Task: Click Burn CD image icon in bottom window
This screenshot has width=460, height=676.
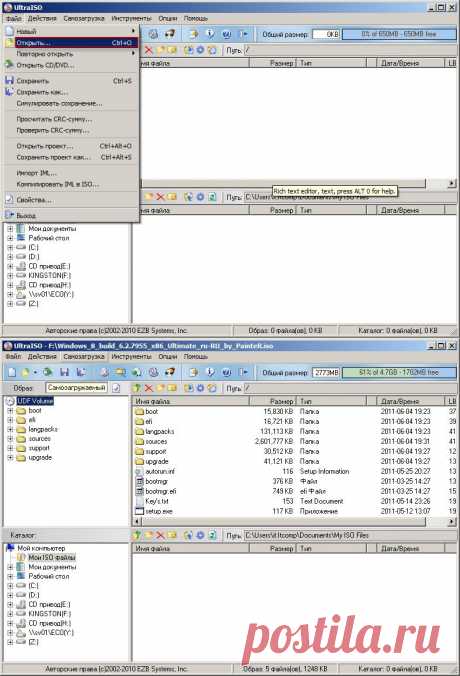Action: click(x=153, y=372)
